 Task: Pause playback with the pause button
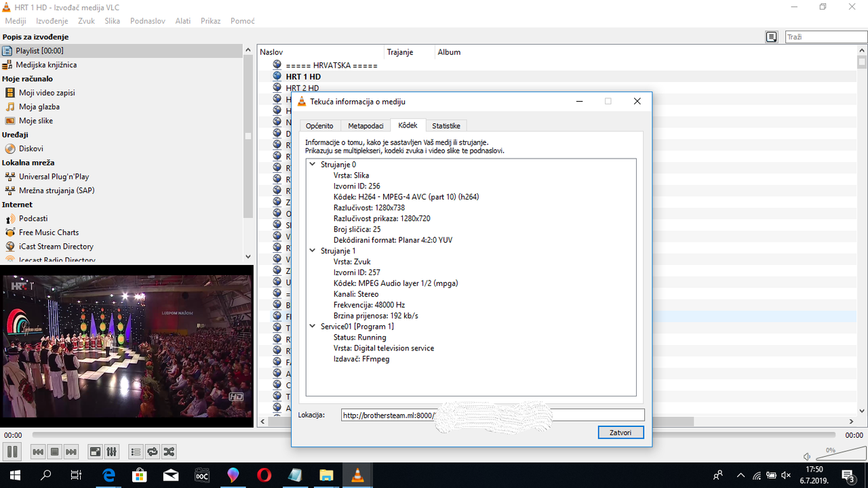coord(12,451)
